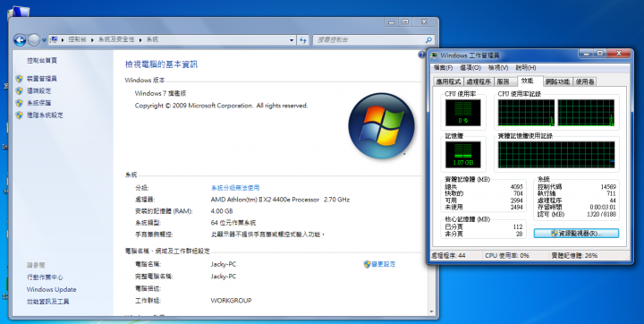644x324 pixels.
Task: Open the Windows Update sidebar link
Action: 51,289
